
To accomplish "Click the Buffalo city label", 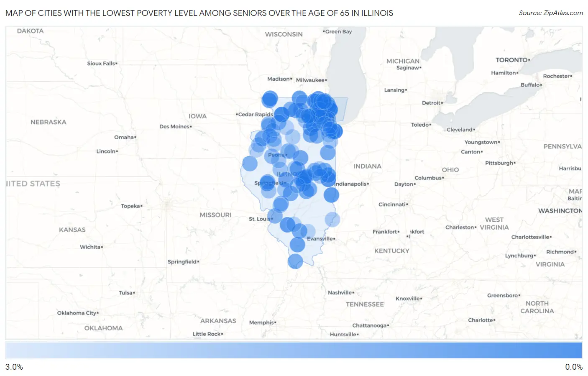I will 530,84.
